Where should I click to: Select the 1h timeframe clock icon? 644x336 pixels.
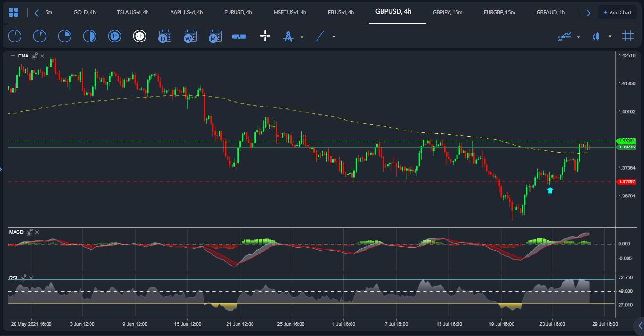pos(114,36)
